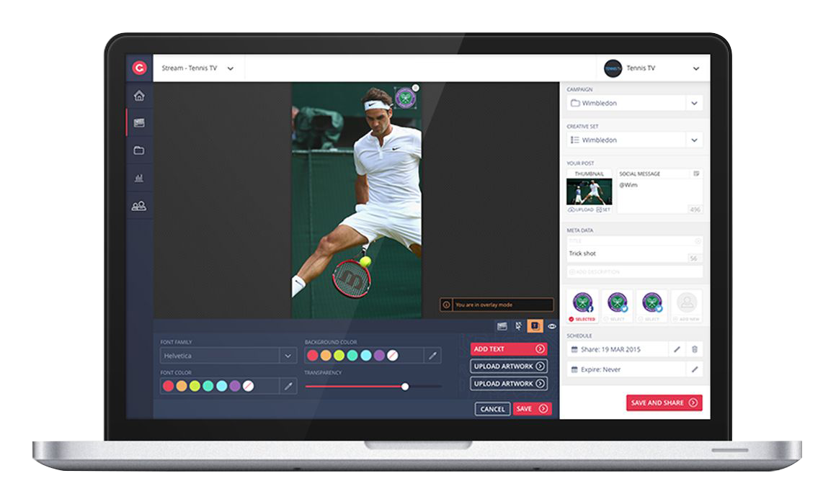Open the clips section in sidebar
This screenshot has width=836, height=504.
click(x=139, y=123)
